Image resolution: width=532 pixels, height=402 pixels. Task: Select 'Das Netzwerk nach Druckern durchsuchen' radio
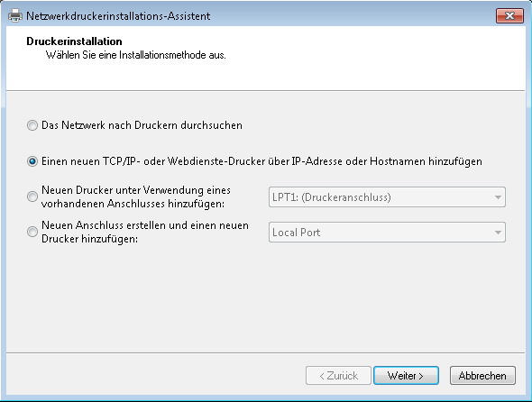tap(32, 125)
